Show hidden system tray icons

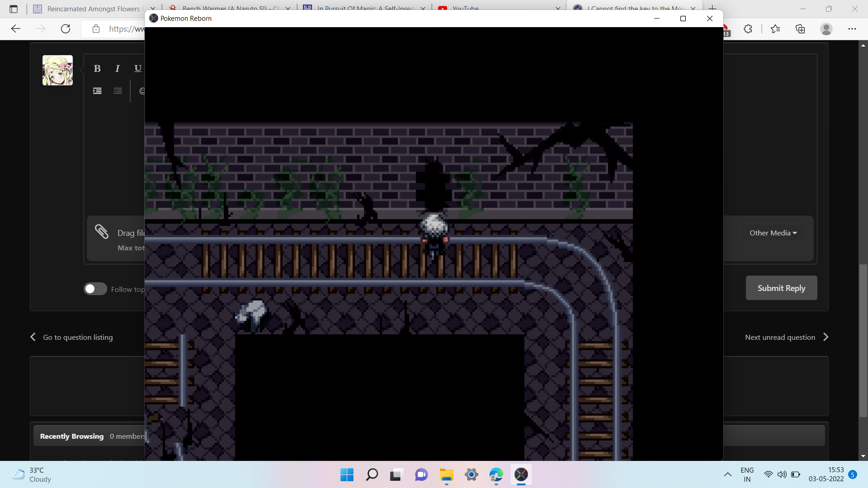pos(728,474)
